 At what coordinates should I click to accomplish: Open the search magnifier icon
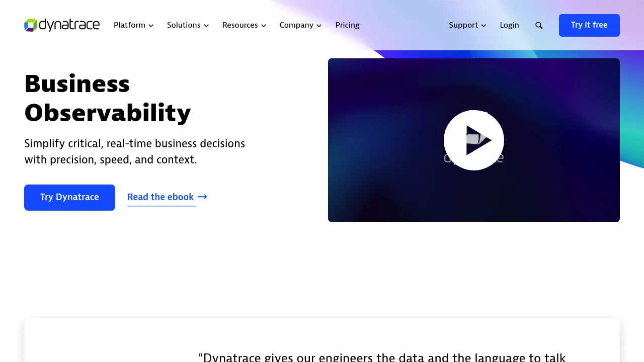point(539,25)
